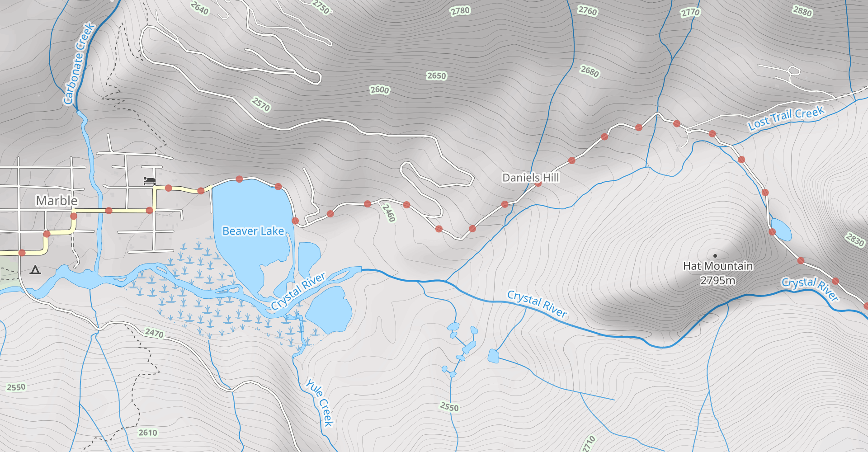Select the red waypoint touching the Daniels Hill label
The image size is (868, 452).
(538, 184)
